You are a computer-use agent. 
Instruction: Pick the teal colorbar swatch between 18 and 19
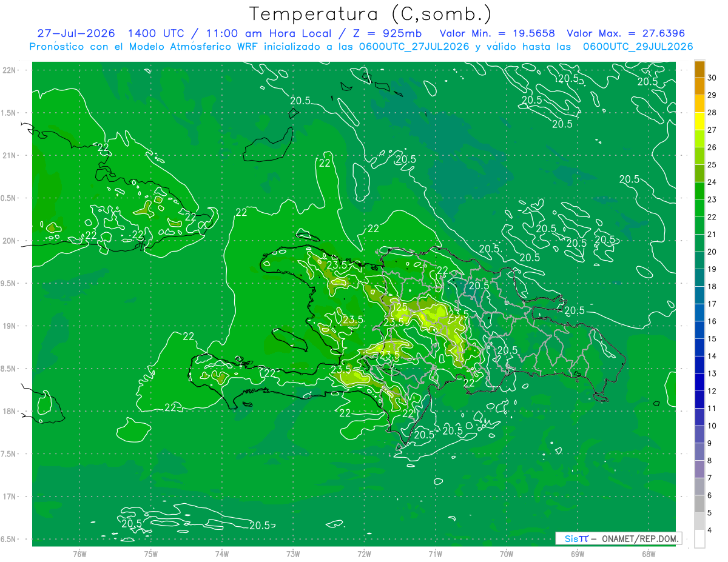point(700,278)
